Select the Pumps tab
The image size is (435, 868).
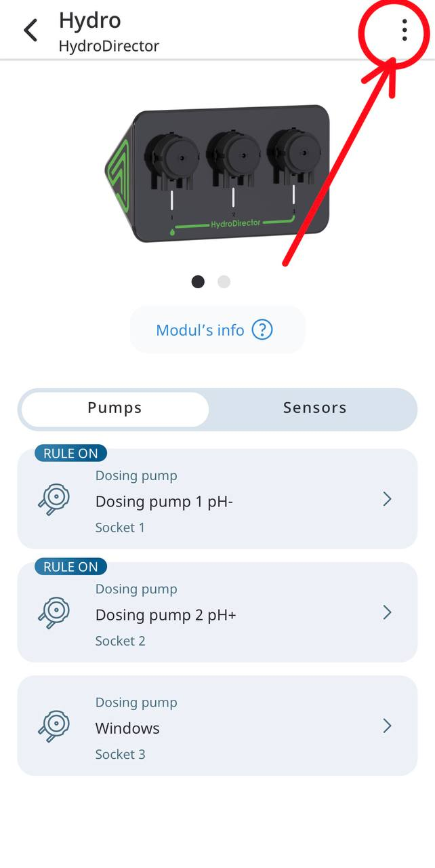115,408
